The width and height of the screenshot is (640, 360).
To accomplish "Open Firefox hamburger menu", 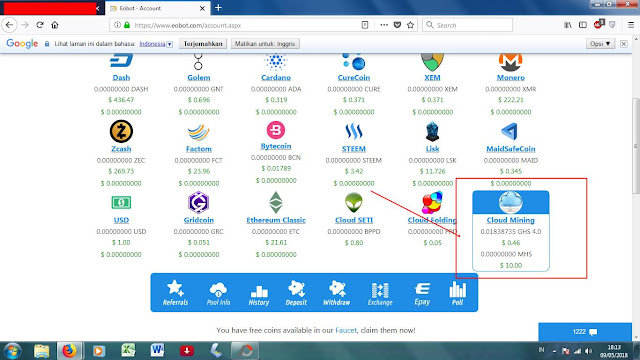I will point(631,25).
